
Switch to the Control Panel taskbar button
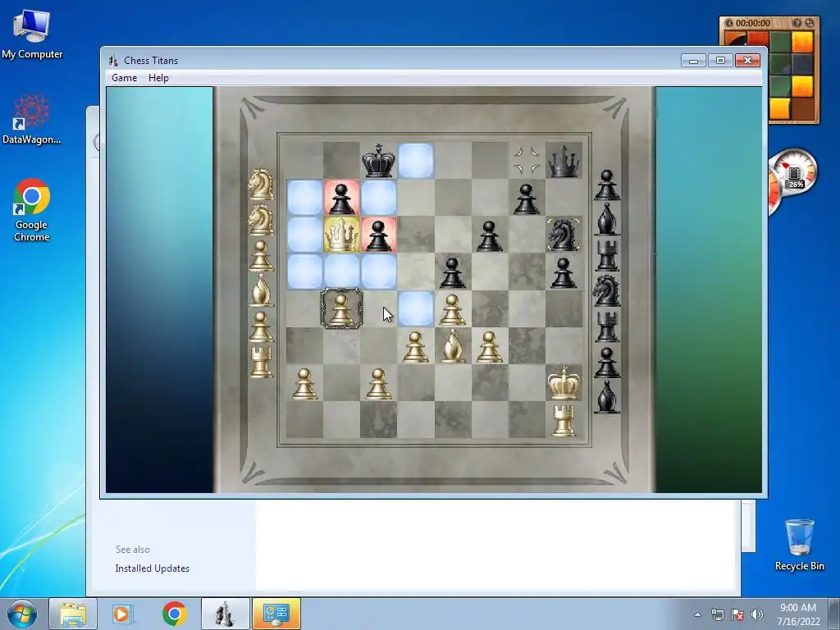(276, 614)
